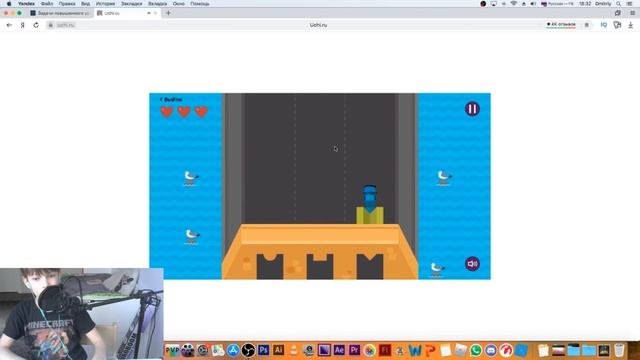Open Notification Center from the menu bar
This screenshot has width=640, height=360.
click(630, 4)
